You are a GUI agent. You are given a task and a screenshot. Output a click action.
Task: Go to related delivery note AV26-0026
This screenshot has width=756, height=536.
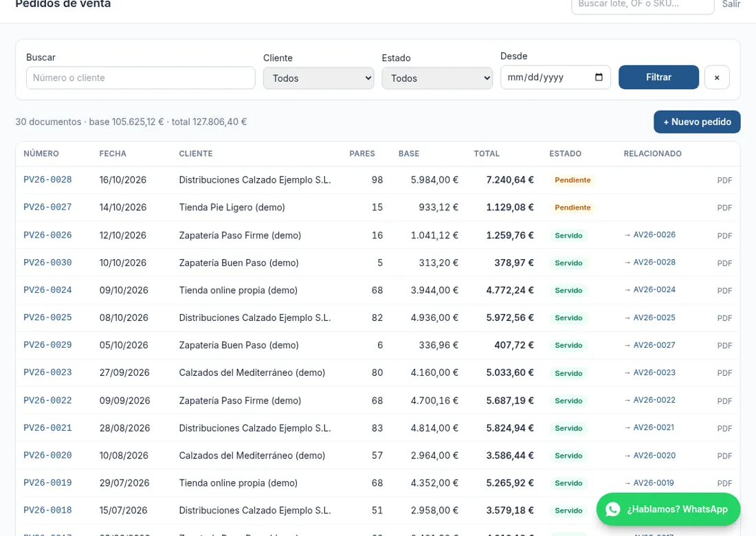[x=649, y=235]
